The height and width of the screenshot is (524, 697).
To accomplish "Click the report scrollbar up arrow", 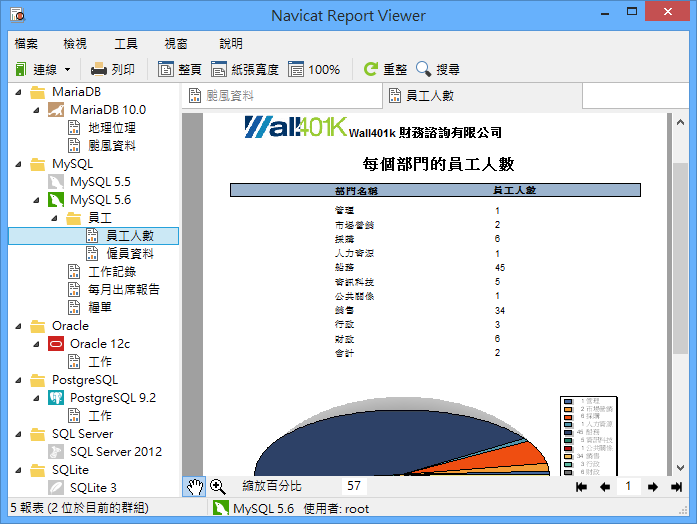I will point(681,122).
